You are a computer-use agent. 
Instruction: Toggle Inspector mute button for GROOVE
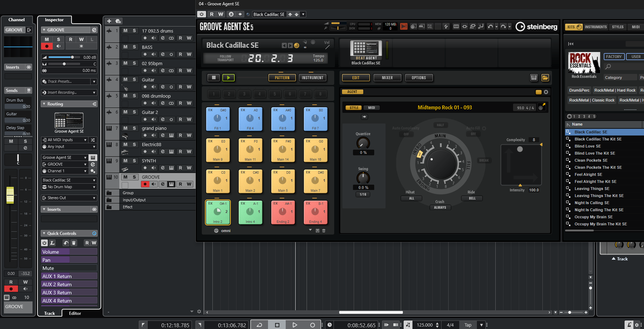47,39
